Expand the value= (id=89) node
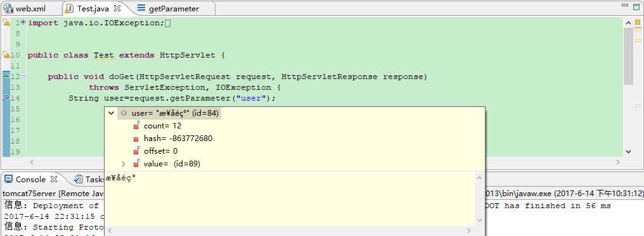 123,164
